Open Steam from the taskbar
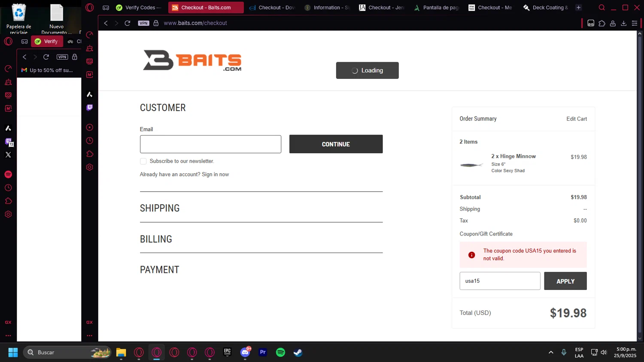The width and height of the screenshot is (644, 362). click(x=298, y=352)
